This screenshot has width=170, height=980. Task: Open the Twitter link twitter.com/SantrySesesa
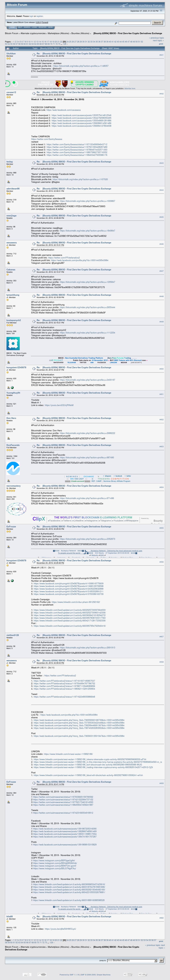(46, 139)
